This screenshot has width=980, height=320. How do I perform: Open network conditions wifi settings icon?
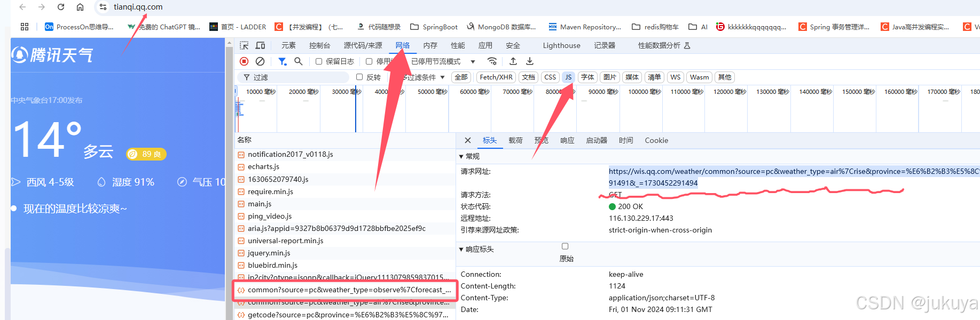(x=492, y=61)
